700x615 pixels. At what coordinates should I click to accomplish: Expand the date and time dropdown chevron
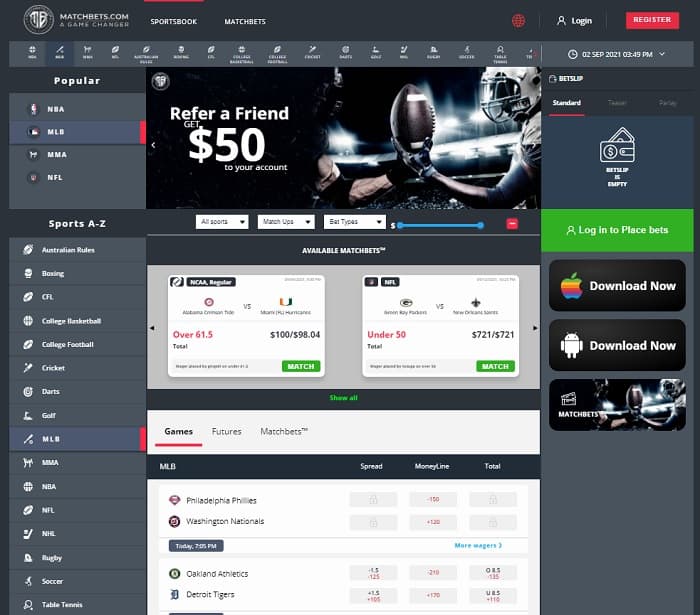(x=662, y=54)
